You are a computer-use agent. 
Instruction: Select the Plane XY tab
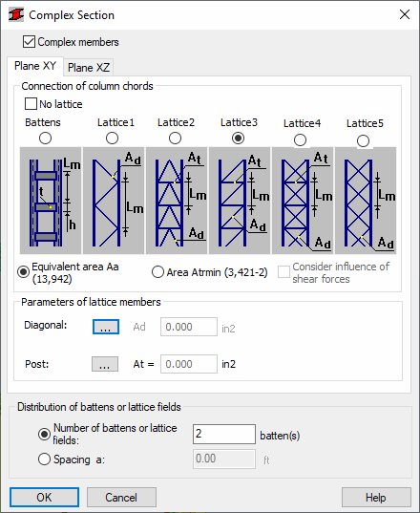click(x=35, y=66)
